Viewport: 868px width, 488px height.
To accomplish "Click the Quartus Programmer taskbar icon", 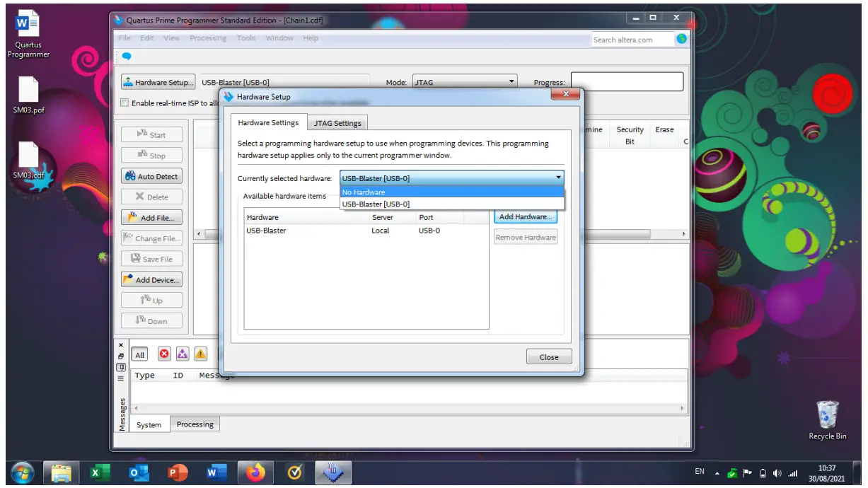I will [332, 473].
